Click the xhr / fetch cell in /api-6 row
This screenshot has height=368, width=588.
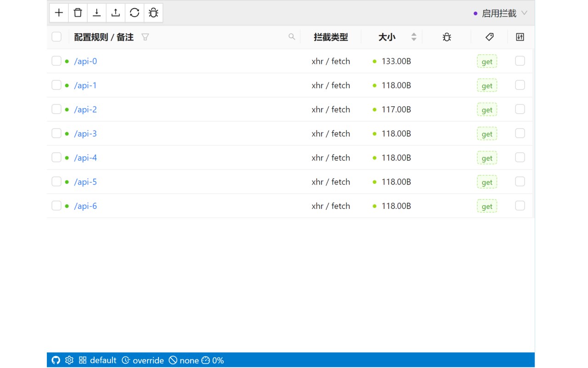331,206
